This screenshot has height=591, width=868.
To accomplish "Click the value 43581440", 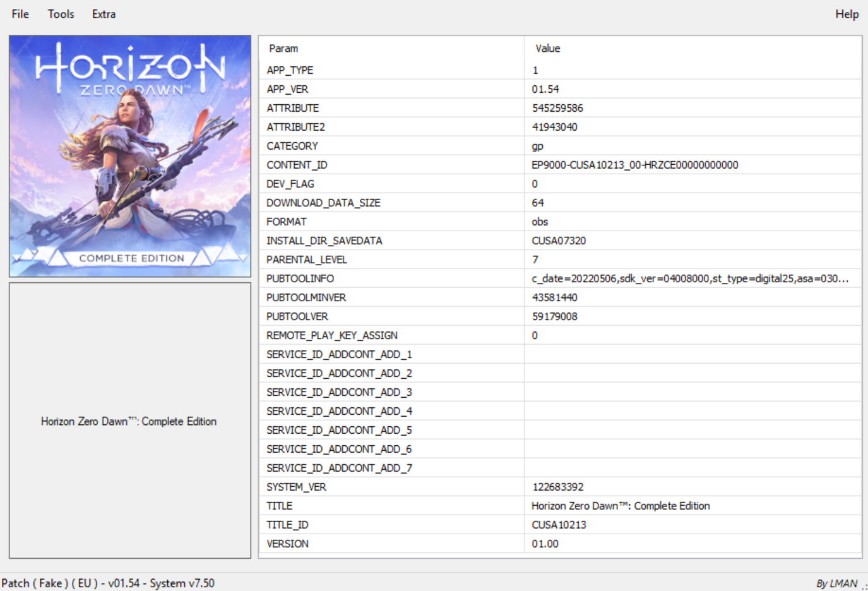I will 554,297.
